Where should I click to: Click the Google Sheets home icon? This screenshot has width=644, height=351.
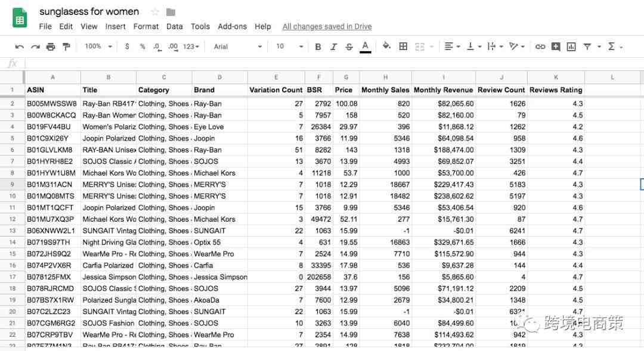tap(20, 19)
